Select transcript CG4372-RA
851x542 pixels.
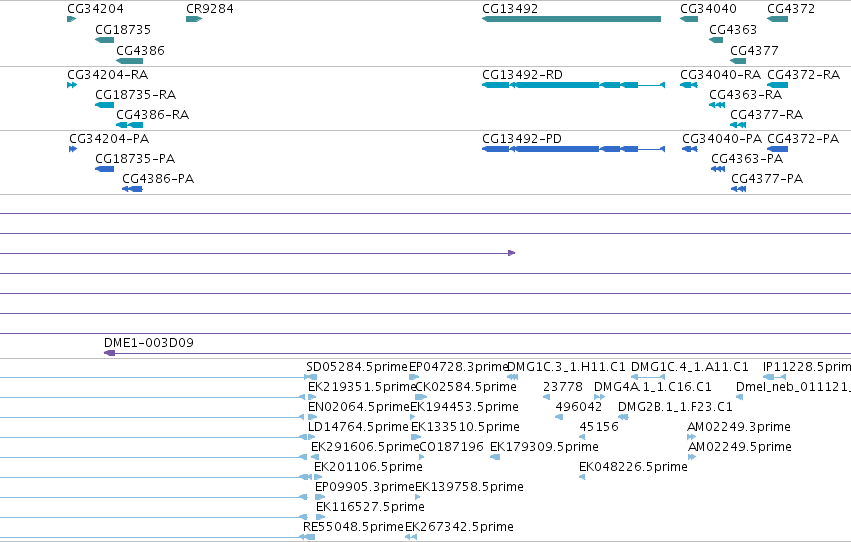pyautogui.click(x=777, y=85)
